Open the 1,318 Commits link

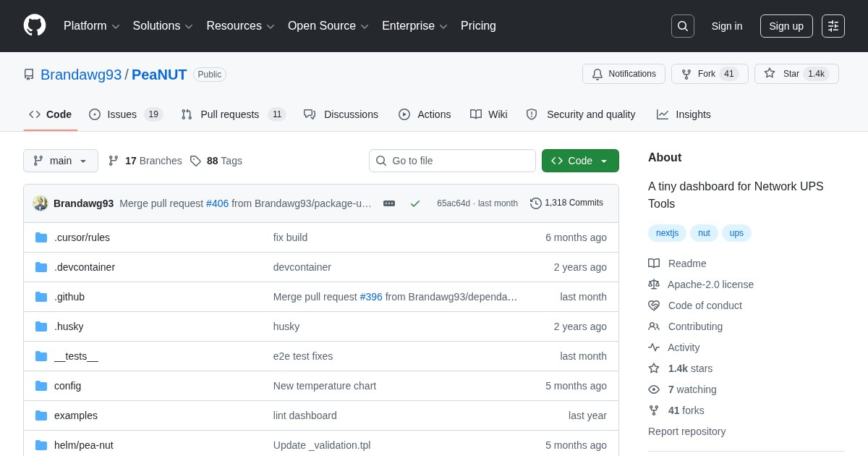(567, 203)
